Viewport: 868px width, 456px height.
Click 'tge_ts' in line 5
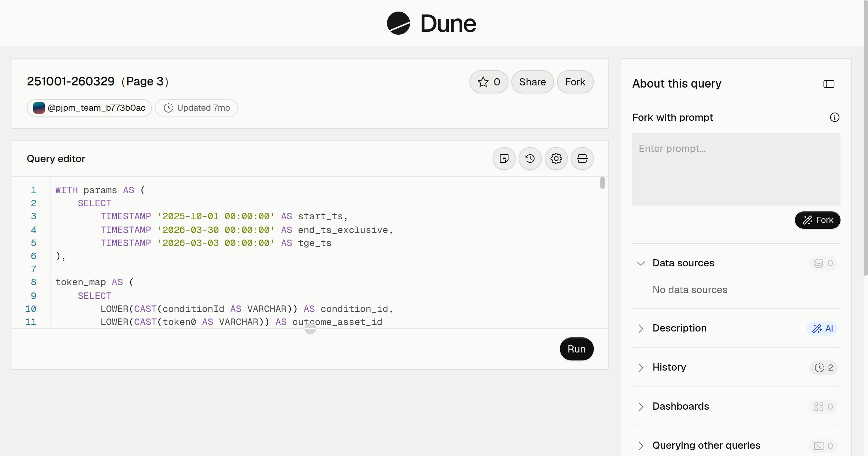pyautogui.click(x=315, y=243)
